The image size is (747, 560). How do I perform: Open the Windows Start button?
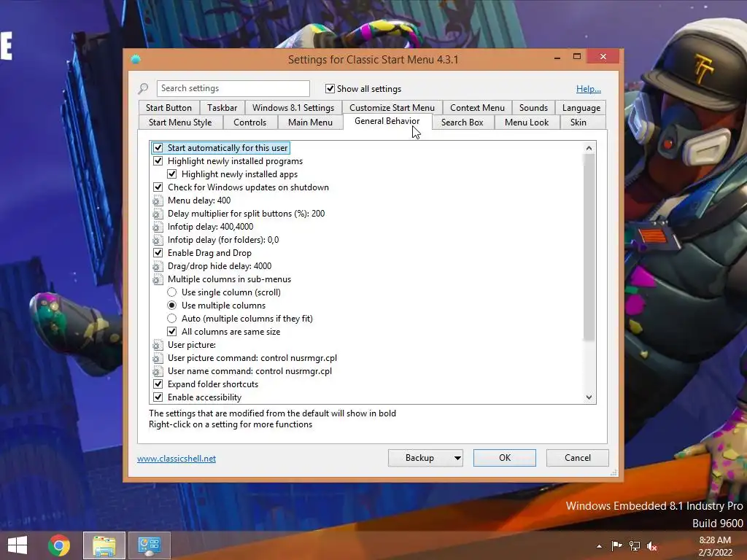pyautogui.click(x=18, y=545)
